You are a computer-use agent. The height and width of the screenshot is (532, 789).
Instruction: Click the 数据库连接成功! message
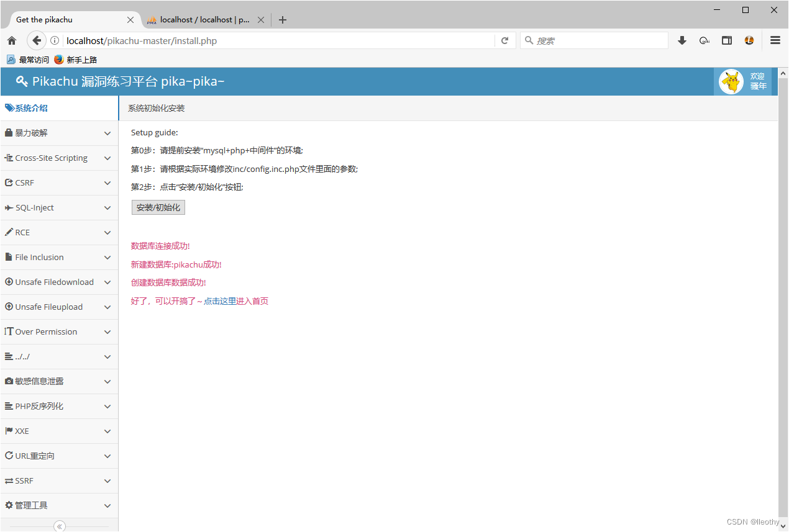click(x=160, y=246)
